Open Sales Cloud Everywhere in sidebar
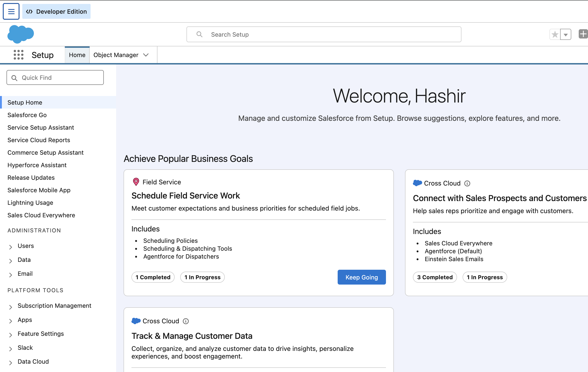 (41, 215)
